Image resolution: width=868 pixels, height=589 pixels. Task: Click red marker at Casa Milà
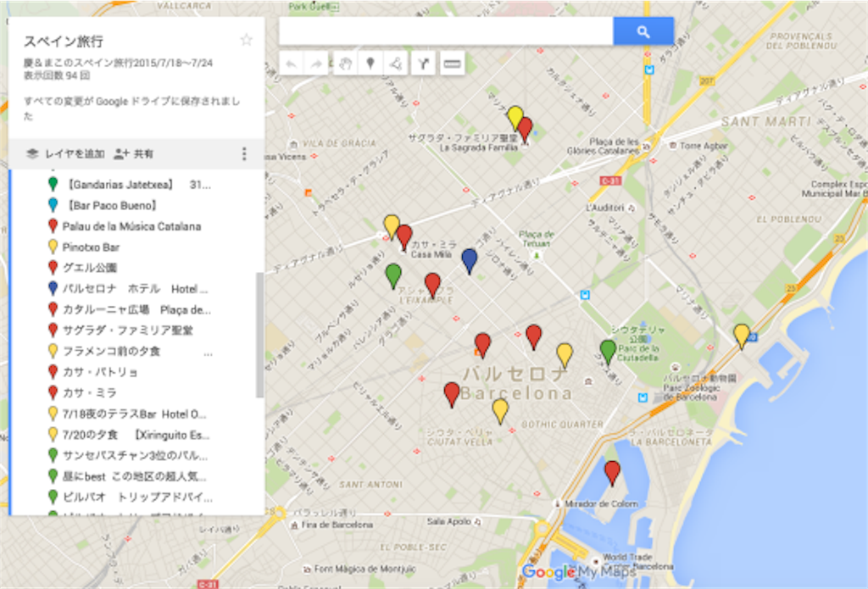(x=404, y=237)
